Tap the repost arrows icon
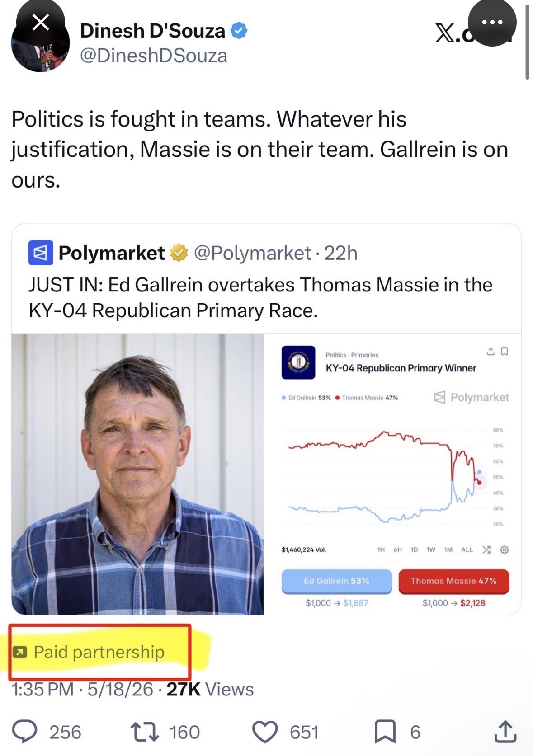The height and width of the screenshot is (756, 533). [x=144, y=732]
